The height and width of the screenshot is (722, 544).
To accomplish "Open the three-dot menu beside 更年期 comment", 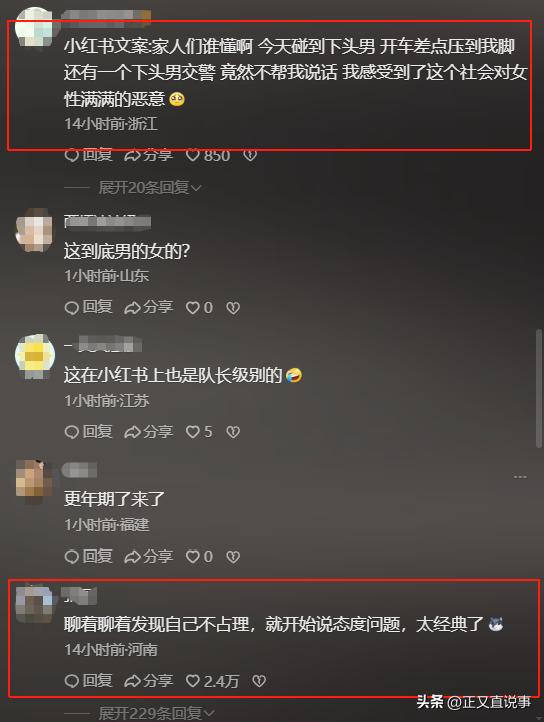I will (x=520, y=477).
